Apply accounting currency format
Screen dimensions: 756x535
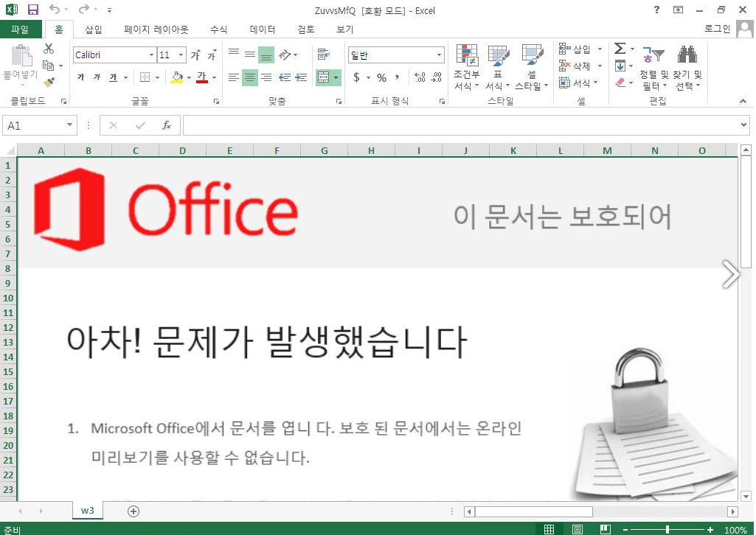(x=356, y=77)
